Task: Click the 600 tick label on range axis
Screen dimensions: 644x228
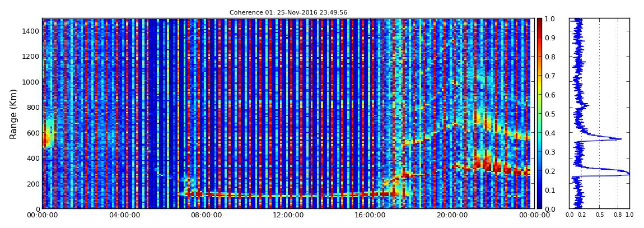Action: [33, 133]
